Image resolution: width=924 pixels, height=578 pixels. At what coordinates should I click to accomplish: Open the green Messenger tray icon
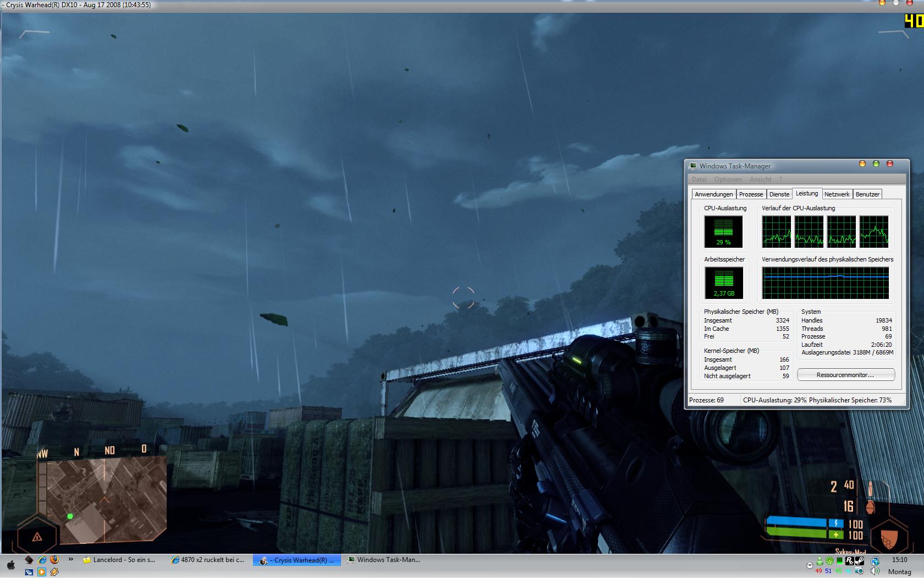click(x=820, y=561)
